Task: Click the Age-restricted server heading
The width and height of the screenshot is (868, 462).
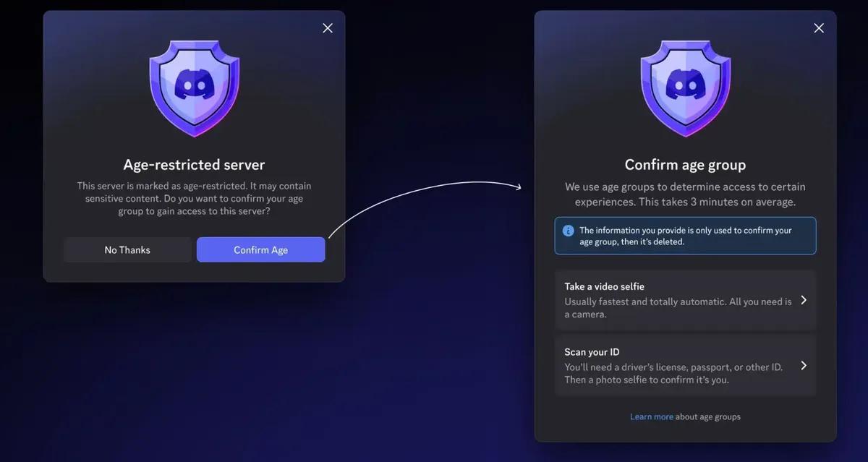Action: click(x=194, y=164)
